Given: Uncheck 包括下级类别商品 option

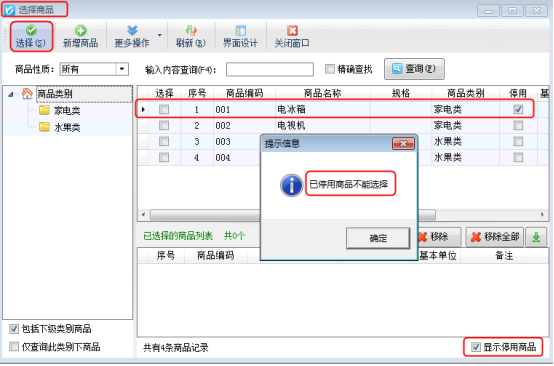Looking at the screenshot, I should point(14,329).
